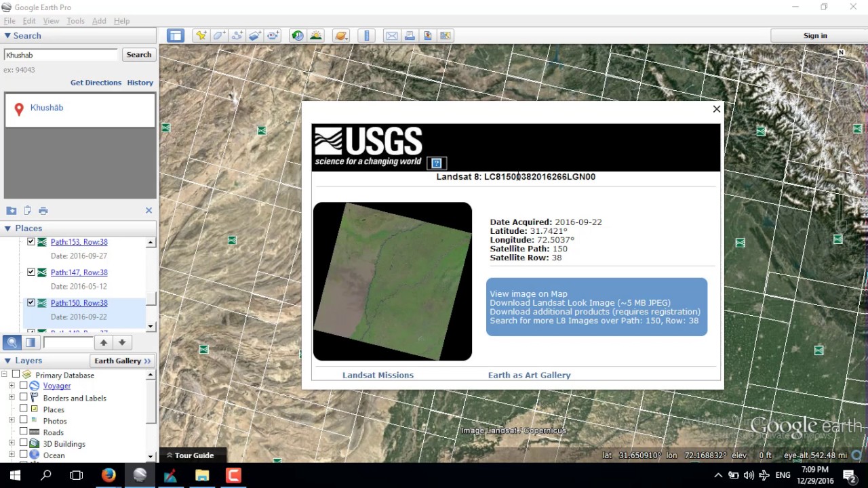Viewport: 868px width, 488px height.
Task: Open search History link
Action: 140,83
